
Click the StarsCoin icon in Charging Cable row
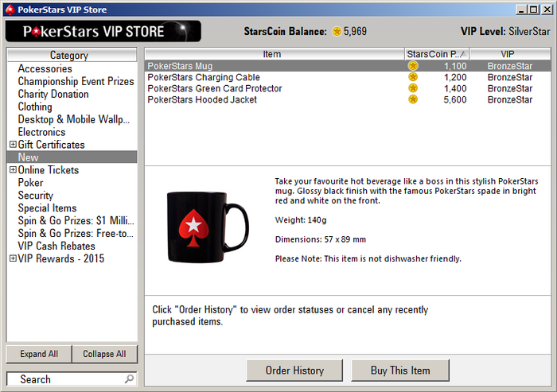(413, 77)
